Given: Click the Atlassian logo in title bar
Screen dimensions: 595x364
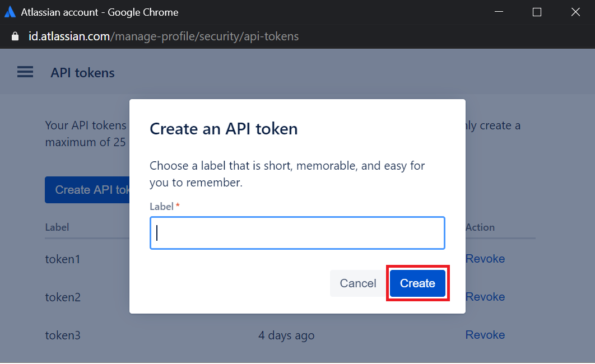Looking at the screenshot, I should pyautogui.click(x=10, y=12).
